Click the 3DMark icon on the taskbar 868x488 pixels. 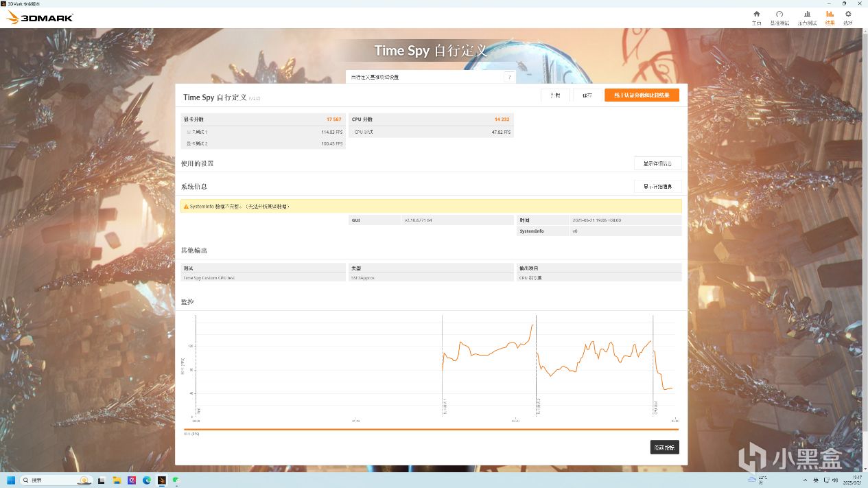[161, 480]
